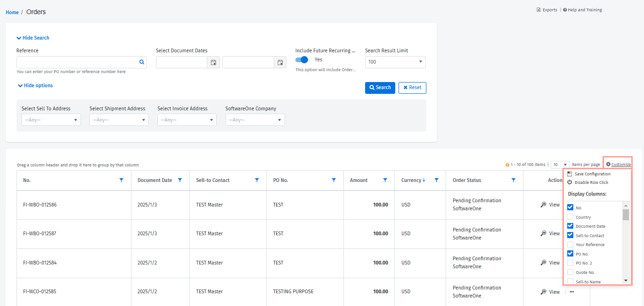The height and width of the screenshot is (306, 644).
Task: Click the blue Search button
Action: 380,88
